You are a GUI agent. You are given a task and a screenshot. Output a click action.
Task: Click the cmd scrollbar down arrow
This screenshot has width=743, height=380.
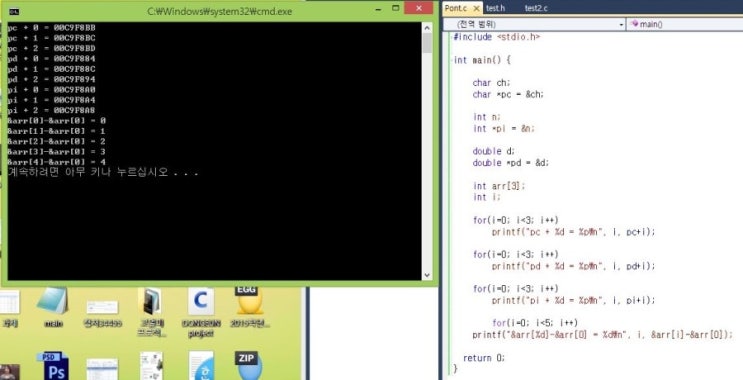click(x=427, y=275)
